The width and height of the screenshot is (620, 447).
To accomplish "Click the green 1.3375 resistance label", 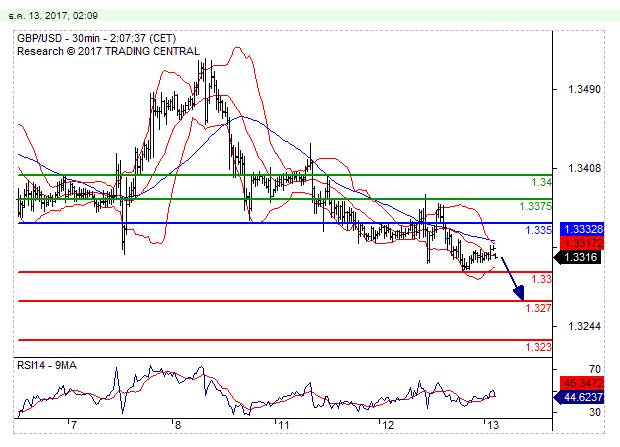I will [535, 206].
